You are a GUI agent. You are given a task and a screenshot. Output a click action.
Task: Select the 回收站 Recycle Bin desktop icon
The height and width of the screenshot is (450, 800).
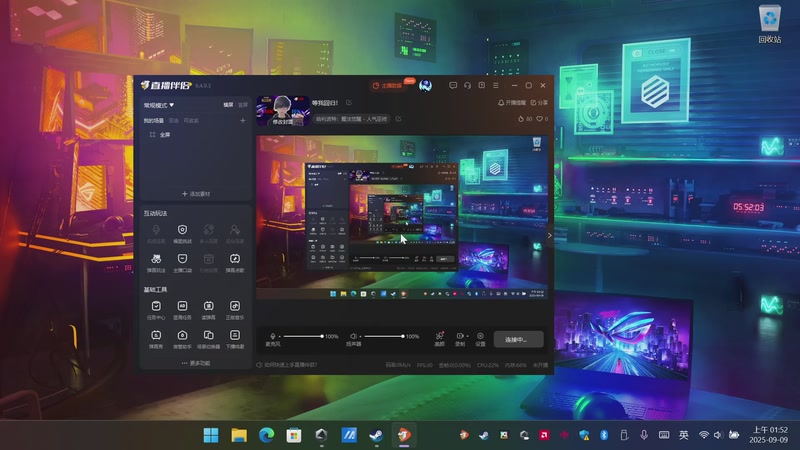(769, 24)
